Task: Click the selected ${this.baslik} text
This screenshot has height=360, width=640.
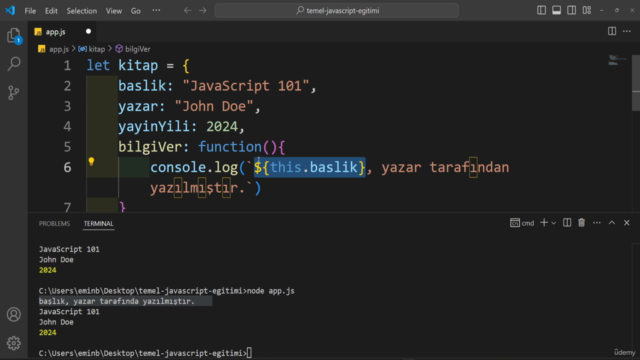Action: coord(309,167)
